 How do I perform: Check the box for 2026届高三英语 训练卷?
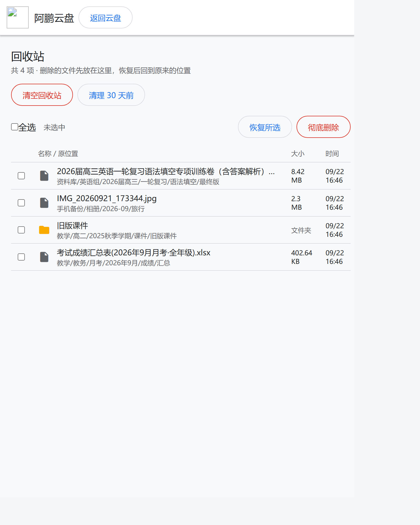pyautogui.click(x=21, y=176)
